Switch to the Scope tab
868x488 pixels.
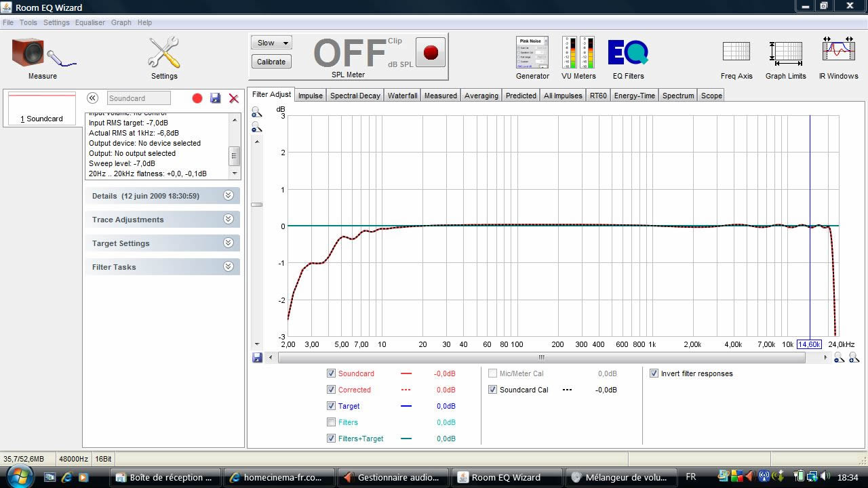point(711,96)
